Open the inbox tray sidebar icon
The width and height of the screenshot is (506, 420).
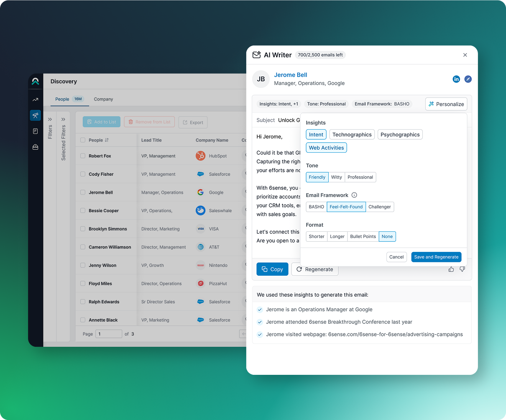click(x=35, y=147)
